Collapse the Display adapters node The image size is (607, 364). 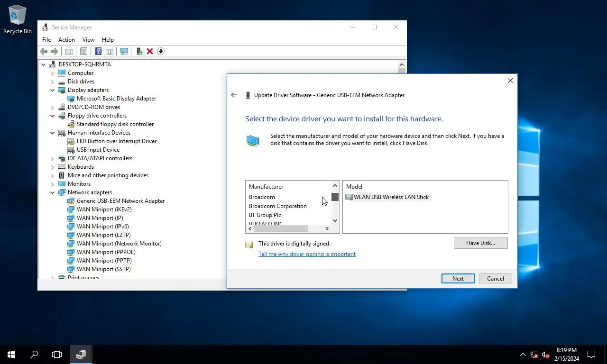tap(53, 90)
